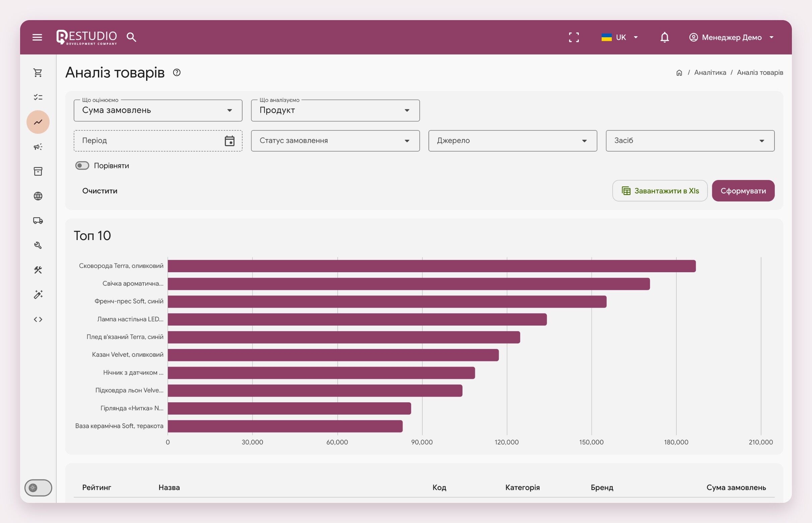Open the globe sidebar icon
812x523 pixels.
click(x=38, y=196)
